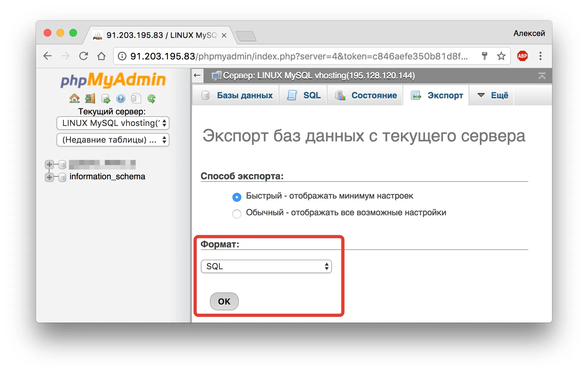Click the browser address bar

click(289, 56)
